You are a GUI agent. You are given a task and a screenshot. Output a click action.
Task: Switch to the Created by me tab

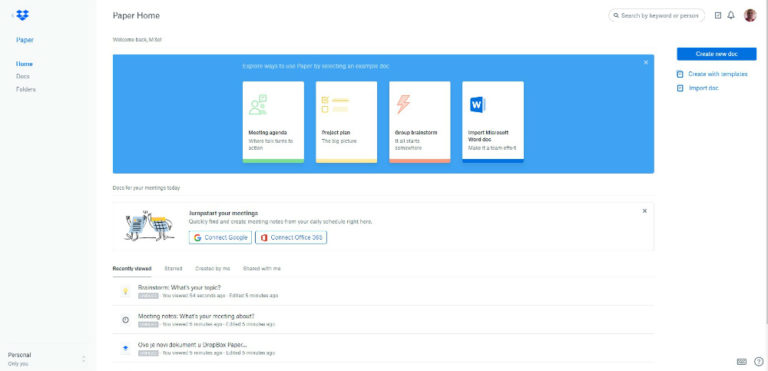pyautogui.click(x=213, y=269)
